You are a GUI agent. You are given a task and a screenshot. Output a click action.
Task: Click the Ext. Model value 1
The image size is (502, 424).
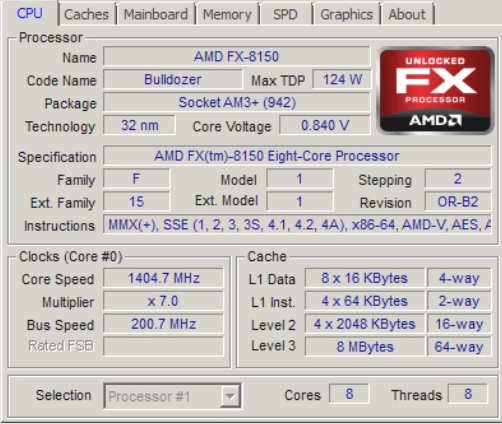click(x=300, y=202)
